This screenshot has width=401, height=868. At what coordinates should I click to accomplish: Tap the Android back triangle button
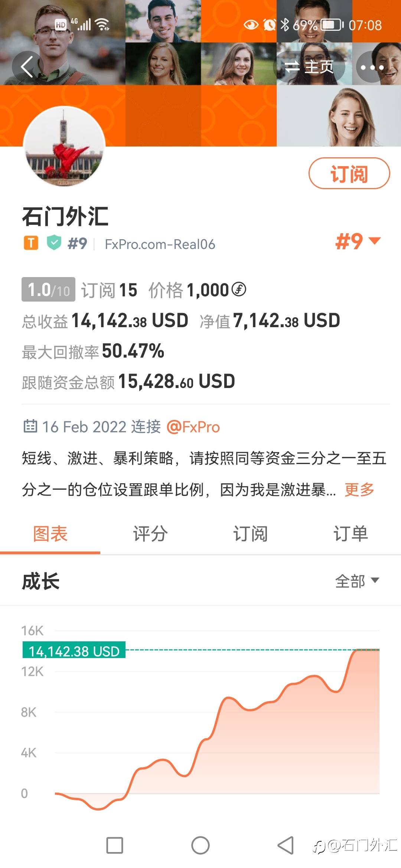(x=286, y=845)
